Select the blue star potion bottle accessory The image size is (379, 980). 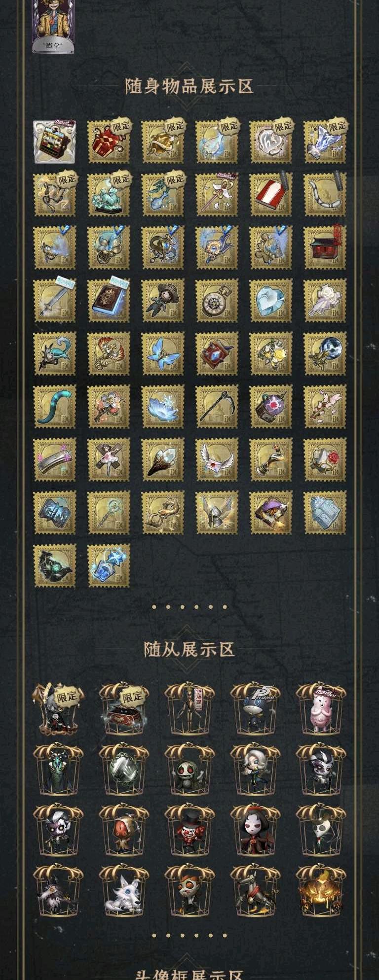point(109,565)
